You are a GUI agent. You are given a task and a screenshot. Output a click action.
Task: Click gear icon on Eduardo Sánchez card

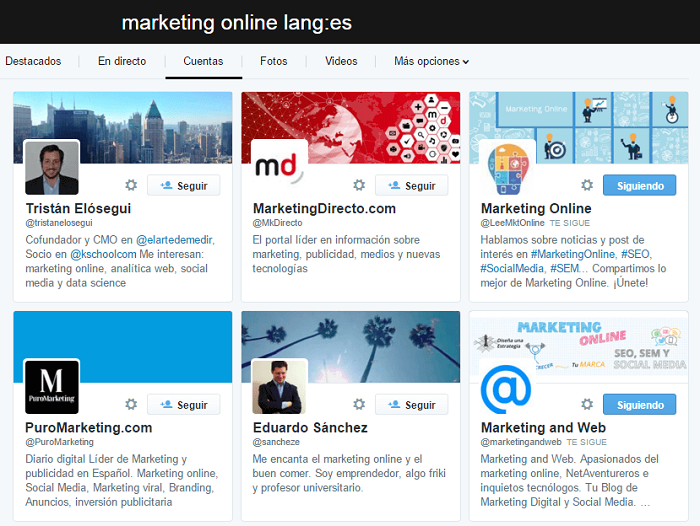(359, 404)
